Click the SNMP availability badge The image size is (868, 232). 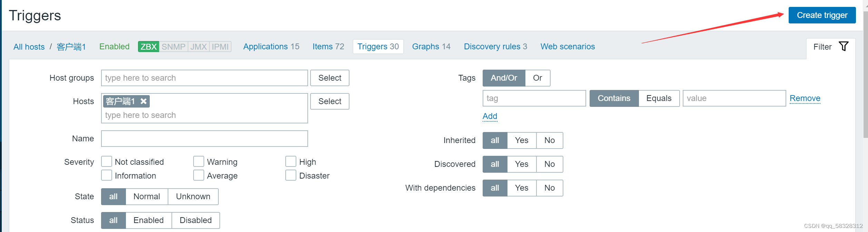[173, 47]
